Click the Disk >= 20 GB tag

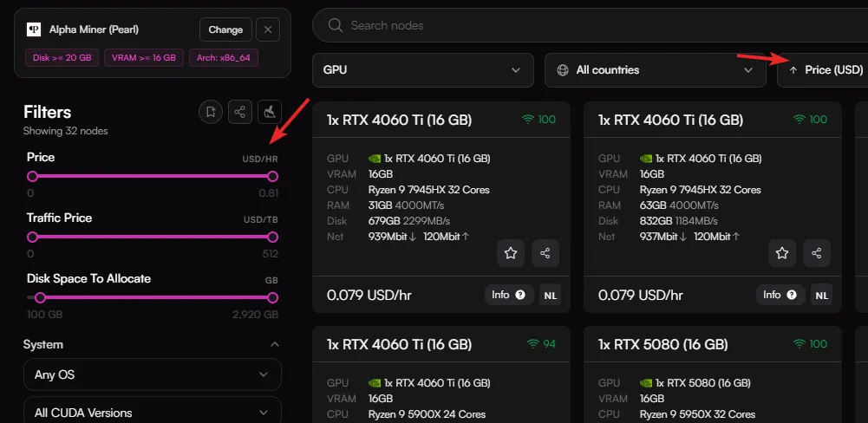(62, 57)
